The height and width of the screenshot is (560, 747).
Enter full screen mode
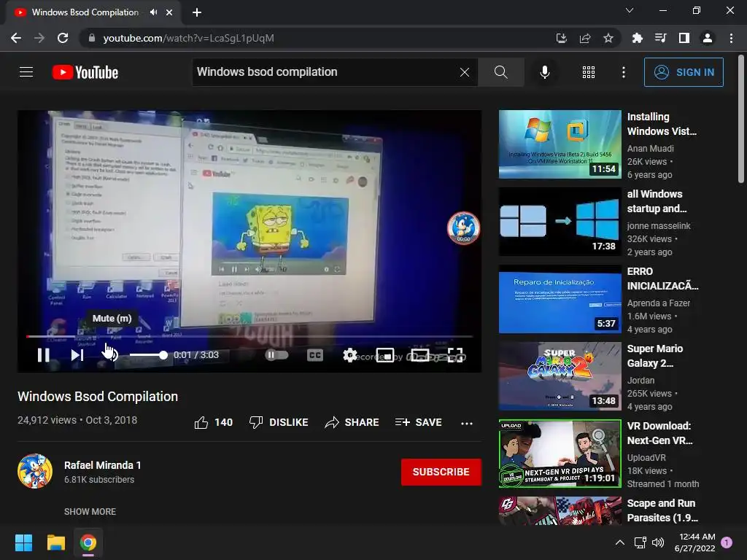tap(455, 355)
